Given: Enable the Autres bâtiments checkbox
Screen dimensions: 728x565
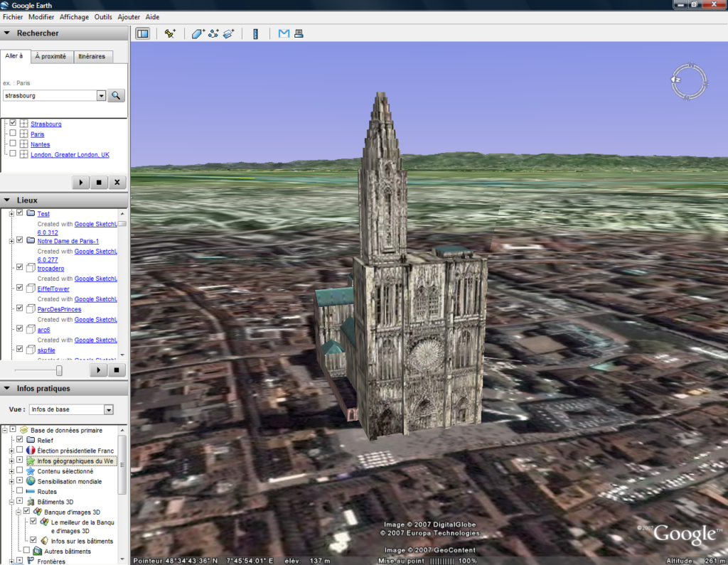Looking at the screenshot, I should [26, 550].
